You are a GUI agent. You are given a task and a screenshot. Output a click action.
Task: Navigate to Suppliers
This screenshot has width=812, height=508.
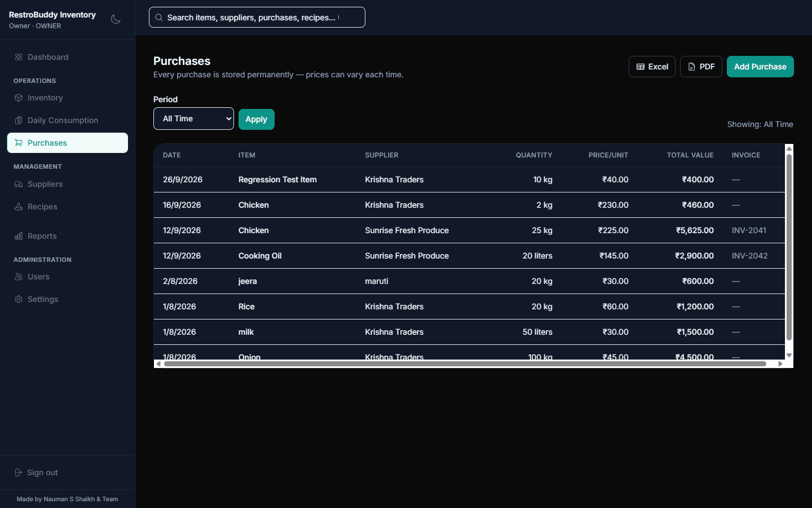coord(68,184)
